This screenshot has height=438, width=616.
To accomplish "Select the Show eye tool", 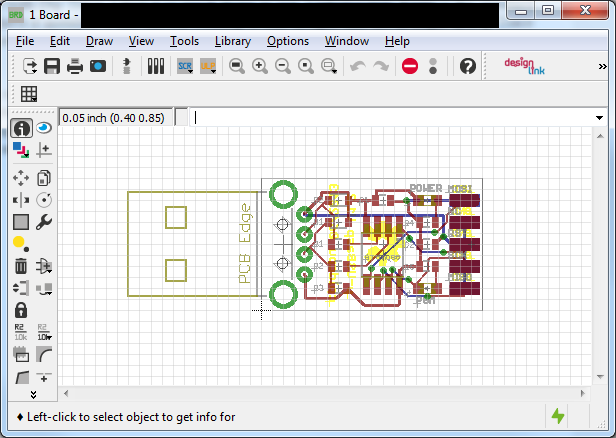I will point(44,128).
